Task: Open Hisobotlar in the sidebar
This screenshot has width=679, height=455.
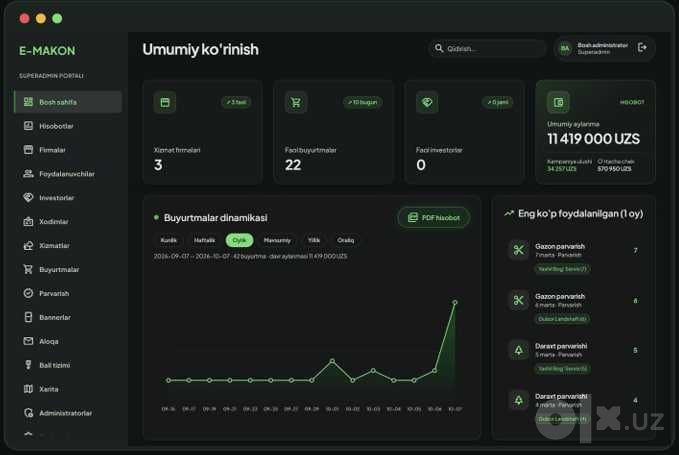Action: (68, 126)
